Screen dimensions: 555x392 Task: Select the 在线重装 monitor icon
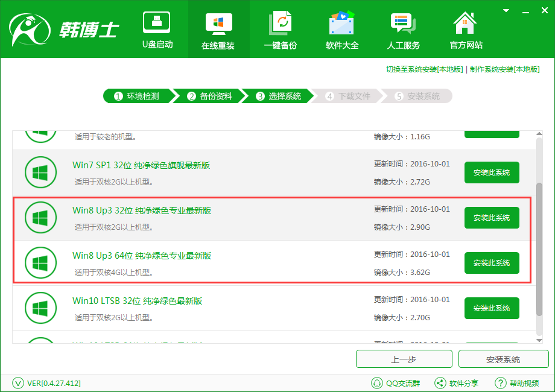click(x=218, y=24)
